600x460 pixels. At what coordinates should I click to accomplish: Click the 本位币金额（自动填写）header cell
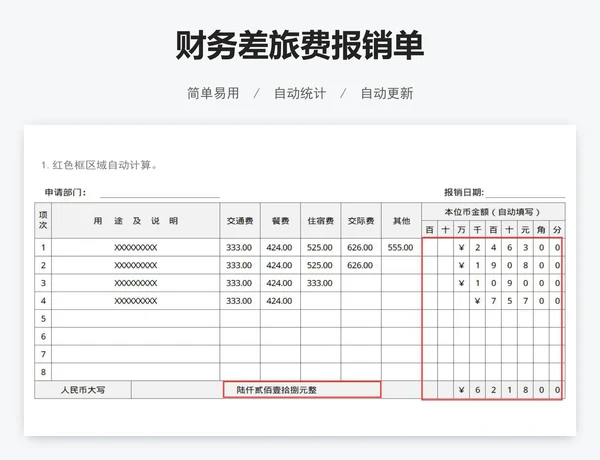click(493, 212)
